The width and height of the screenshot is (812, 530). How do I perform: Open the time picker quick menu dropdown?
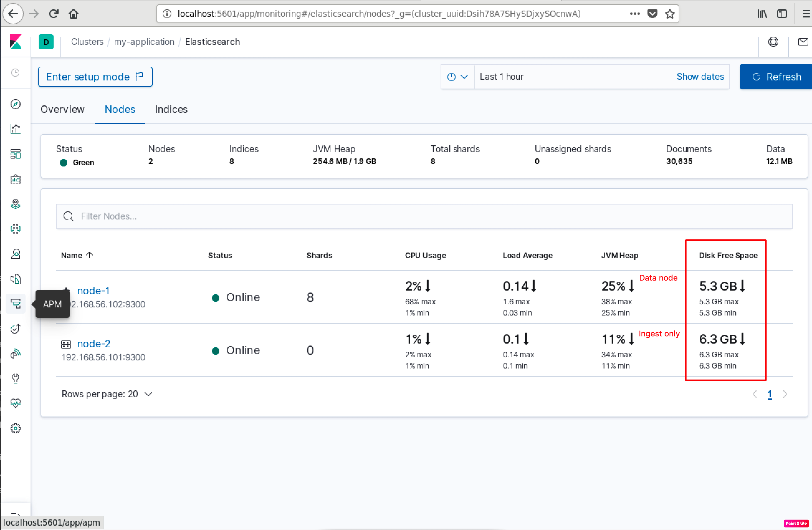tap(457, 77)
